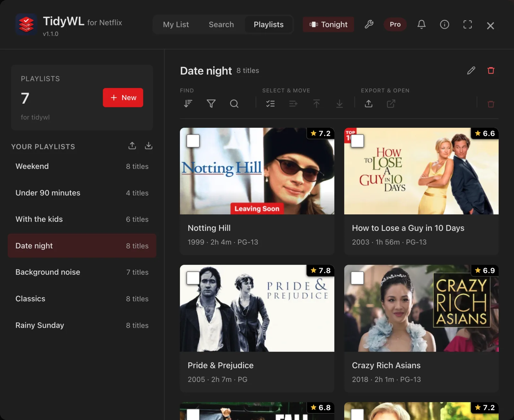Click the Pride & Prejudice title text
The image size is (514, 420).
pyautogui.click(x=221, y=365)
